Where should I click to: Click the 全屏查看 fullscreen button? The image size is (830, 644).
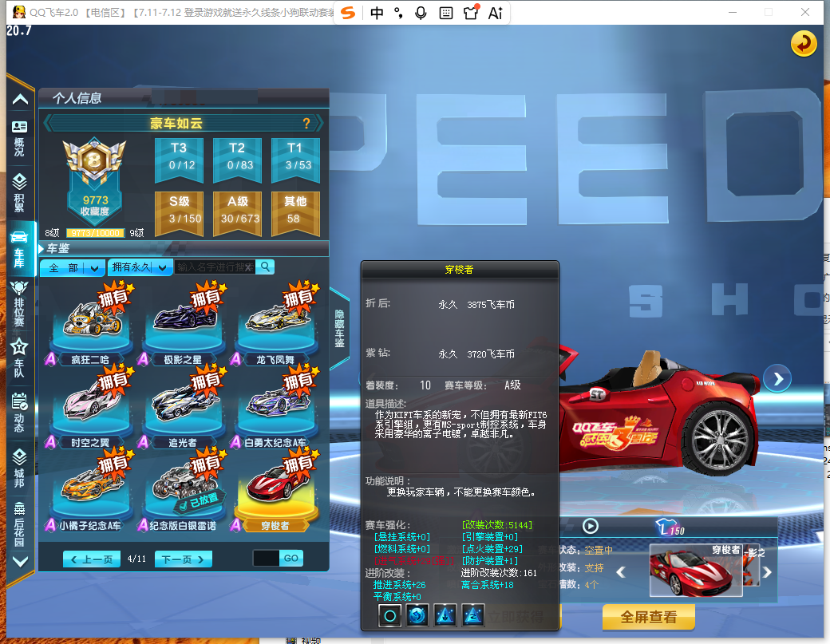pyautogui.click(x=648, y=617)
